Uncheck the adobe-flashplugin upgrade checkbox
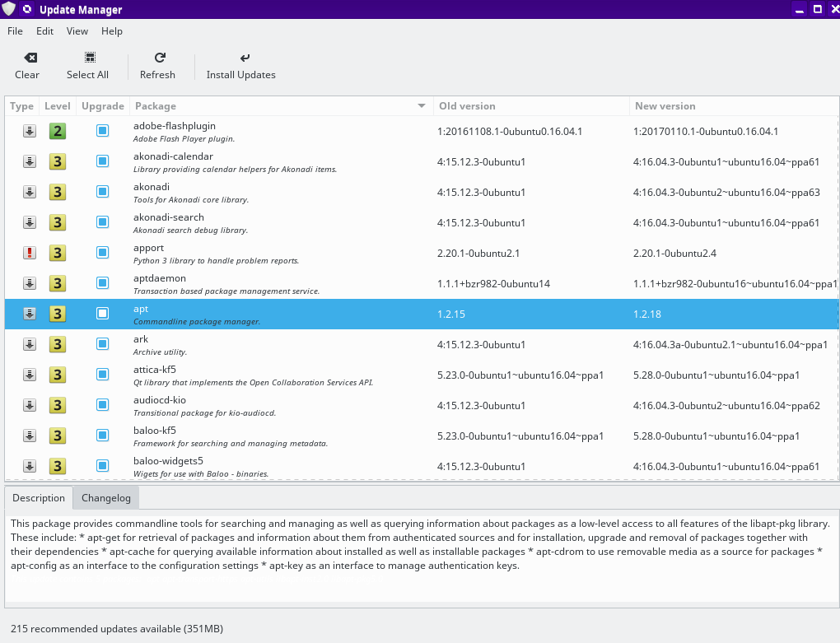The image size is (840, 643). (x=103, y=131)
